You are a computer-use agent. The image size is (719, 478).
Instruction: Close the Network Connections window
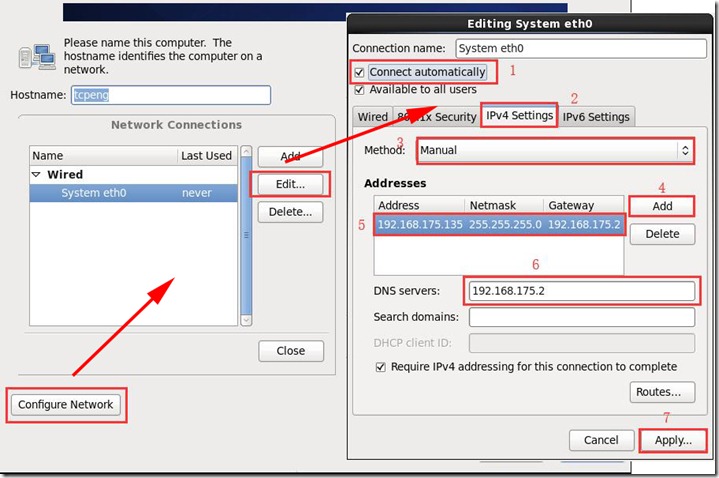point(290,351)
